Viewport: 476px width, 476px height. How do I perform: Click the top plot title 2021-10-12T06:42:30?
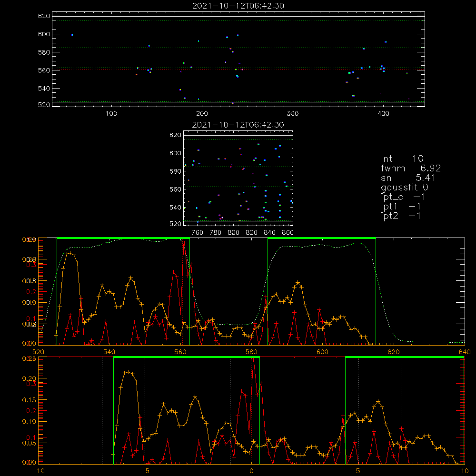click(x=238, y=6)
